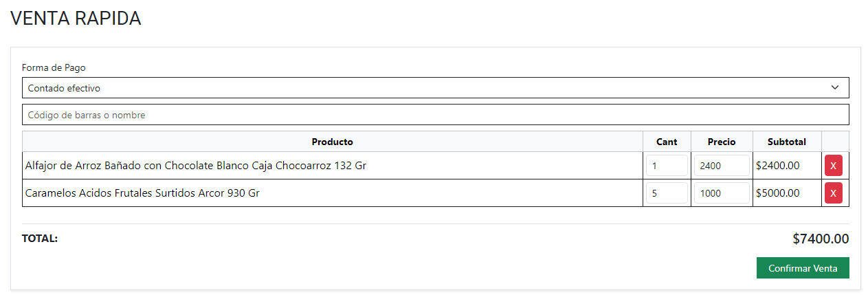Screen dimensions: 868x295
Task: Focus the barcode or product name field
Action: coord(435,115)
